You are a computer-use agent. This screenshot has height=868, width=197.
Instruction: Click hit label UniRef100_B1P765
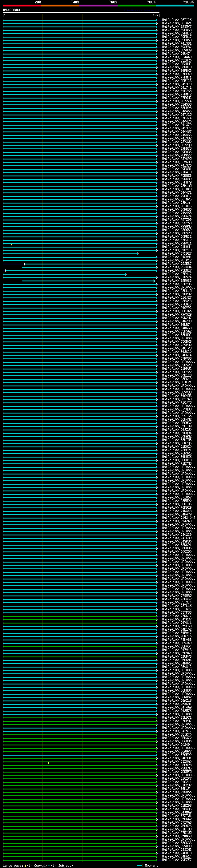coord(176,91)
